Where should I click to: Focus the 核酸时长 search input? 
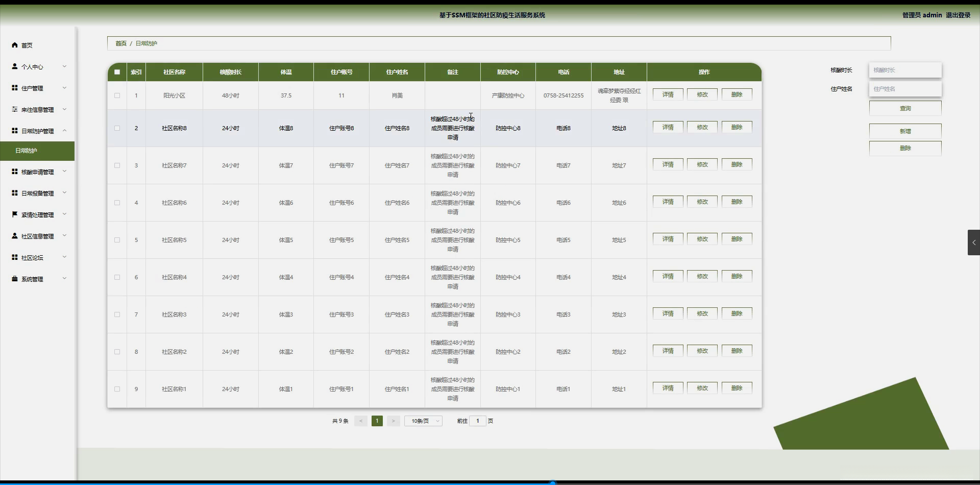(905, 70)
